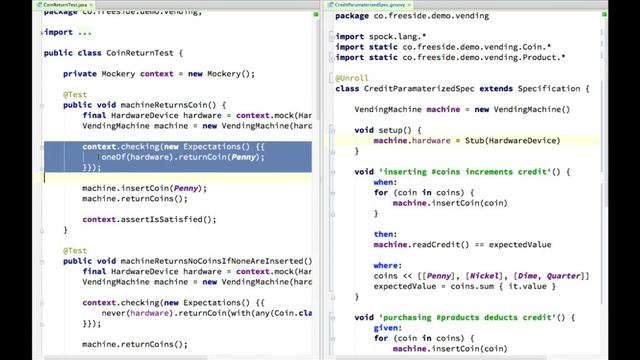Screen dimensions: 640x360
Task: Click 'Quarter' in the where block
Action: (x=563, y=276)
